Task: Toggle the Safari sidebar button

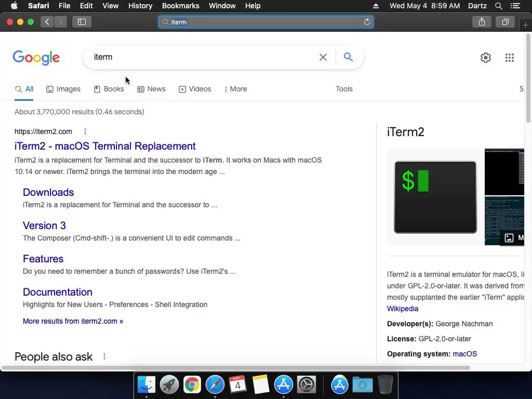Action: 82,22
